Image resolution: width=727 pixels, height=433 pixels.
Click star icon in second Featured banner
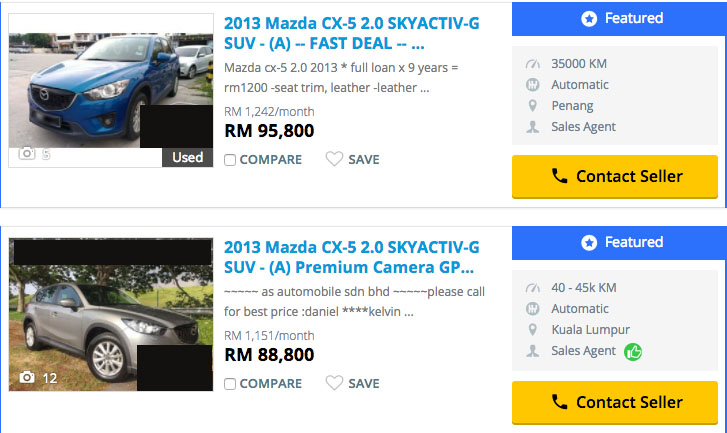tap(589, 243)
